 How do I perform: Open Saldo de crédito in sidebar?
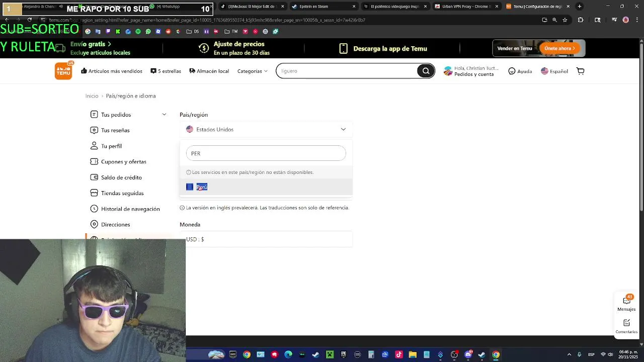coord(116,177)
